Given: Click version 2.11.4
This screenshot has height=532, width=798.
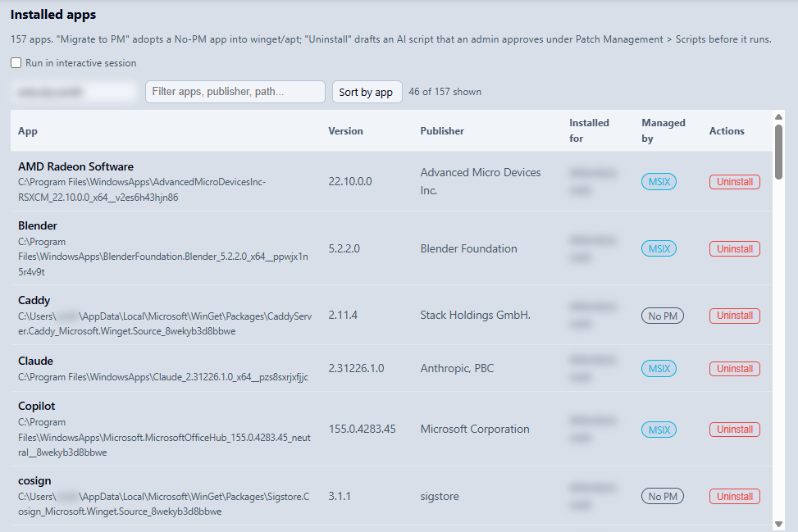Looking at the screenshot, I should tap(343, 316).
